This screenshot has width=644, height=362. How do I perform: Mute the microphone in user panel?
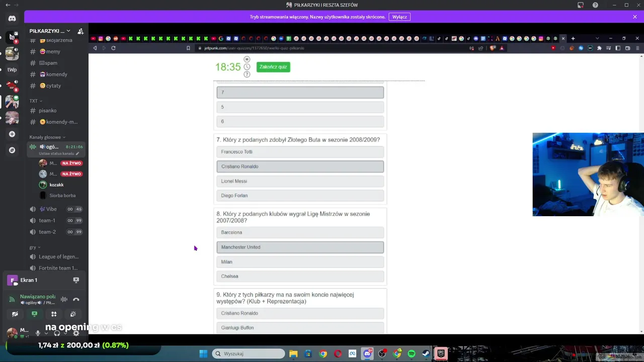pos(38,333)
